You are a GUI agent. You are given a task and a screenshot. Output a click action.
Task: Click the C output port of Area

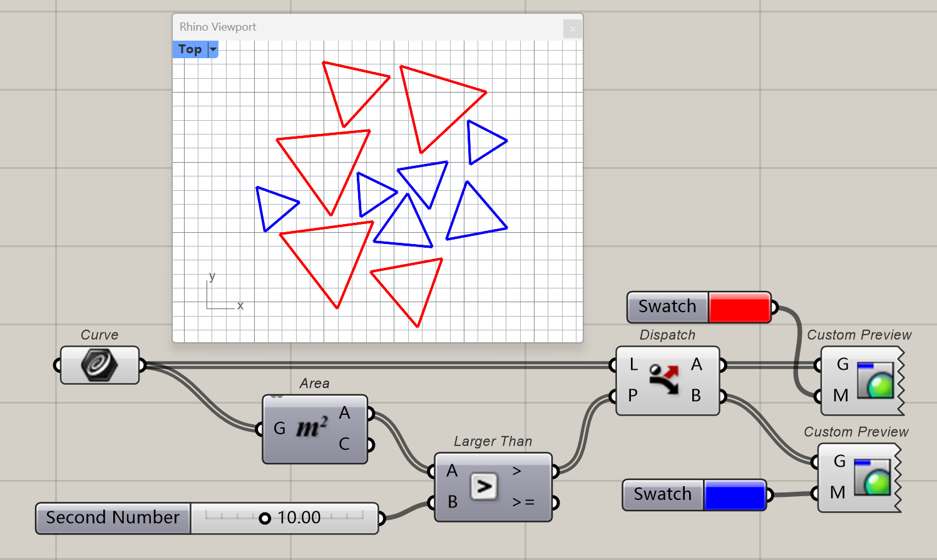(x=369, y=444)
